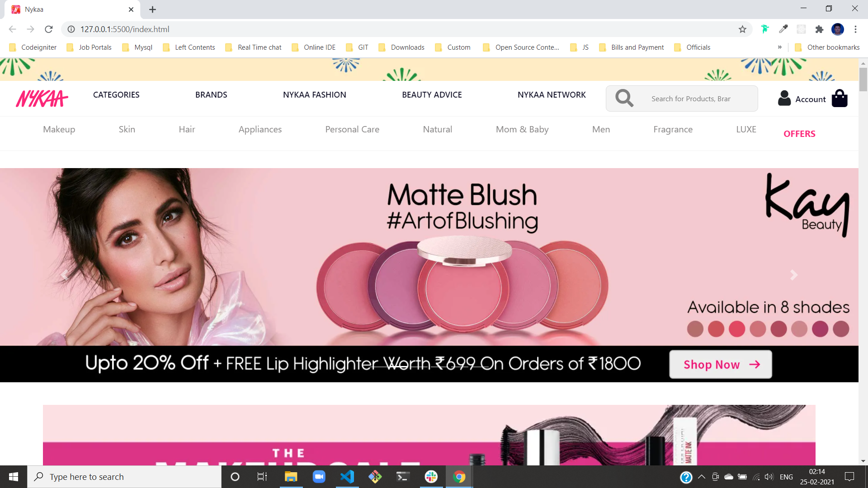Open BRANDS menu

pyautogui.click(x=211, y=95)
